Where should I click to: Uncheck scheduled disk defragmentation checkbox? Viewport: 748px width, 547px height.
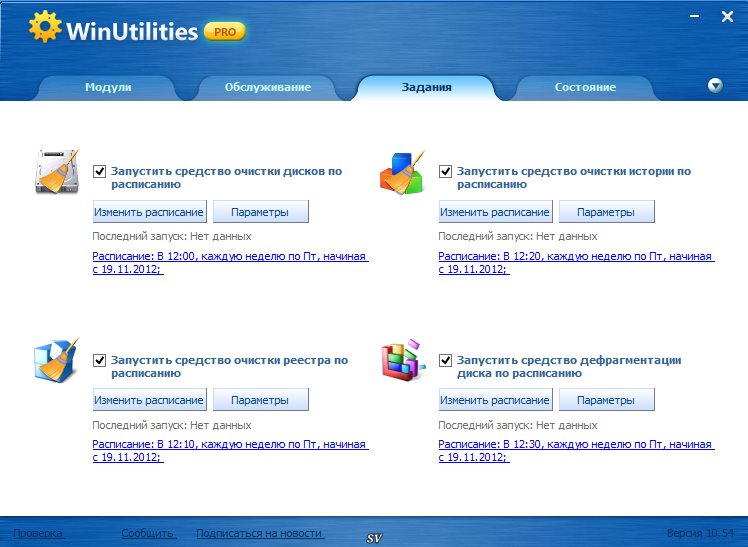[x=445, y=360]
